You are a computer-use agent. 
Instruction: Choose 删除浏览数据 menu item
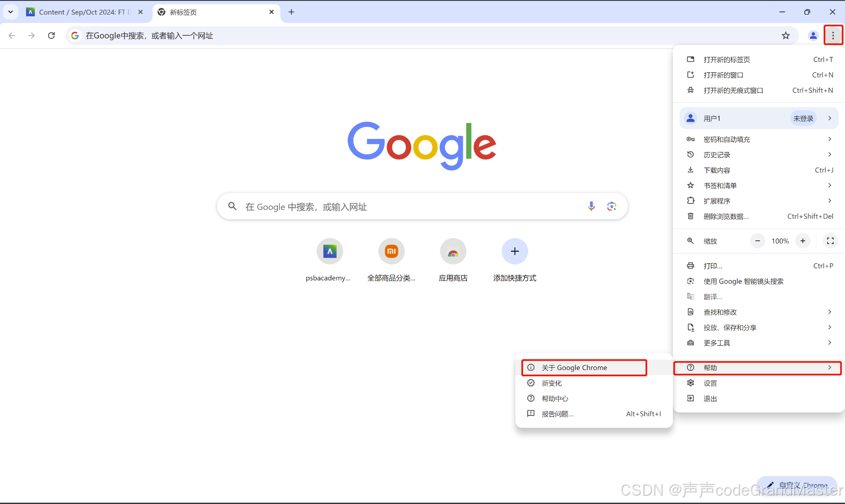click(x=759, y=217)
